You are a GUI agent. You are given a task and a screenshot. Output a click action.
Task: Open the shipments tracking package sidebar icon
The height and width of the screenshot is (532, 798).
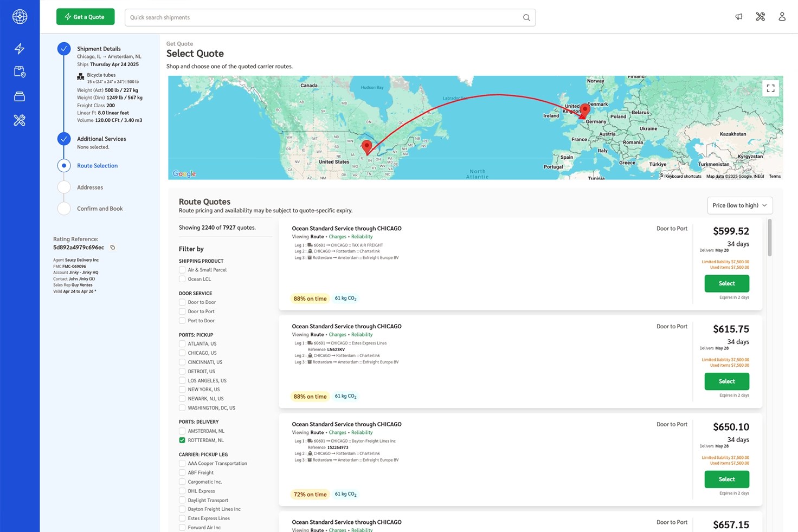coord(20,72)
